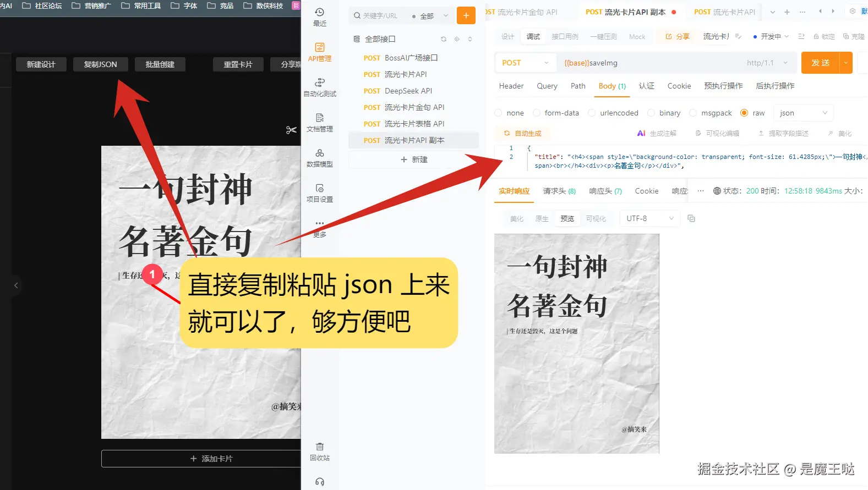Click the 锁定 lock icon
The image size is (868, 490).
824,36
